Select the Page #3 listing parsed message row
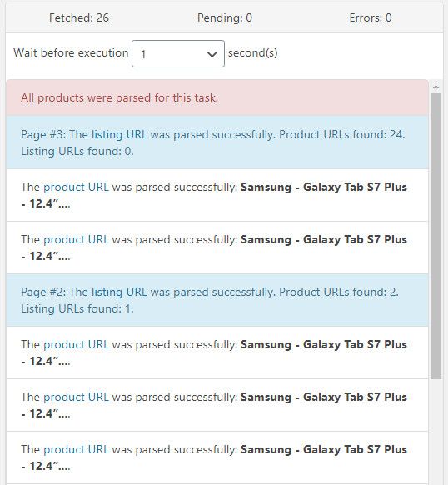The height and width of the screenshot is (485, 448). point(217,142)
